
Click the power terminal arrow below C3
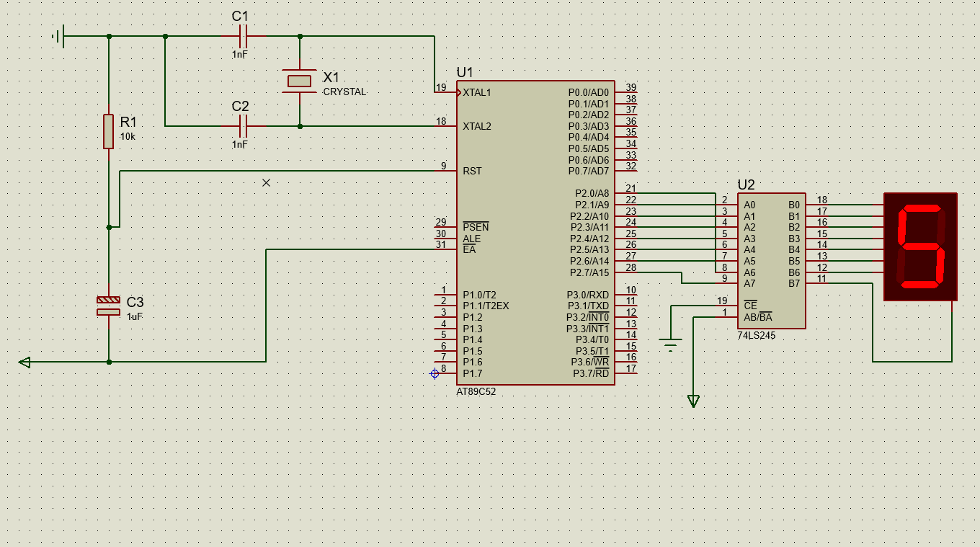coord(24,362)
